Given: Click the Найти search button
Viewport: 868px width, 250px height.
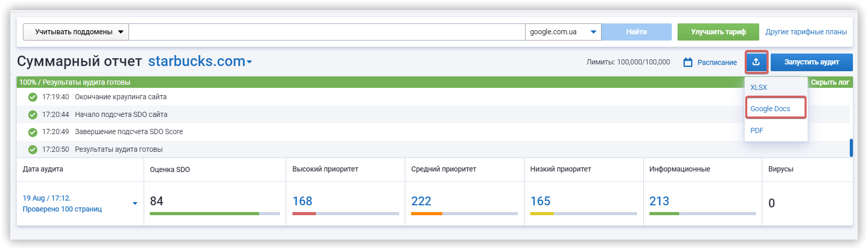Looking at the screenshot, I should [636, 32].
